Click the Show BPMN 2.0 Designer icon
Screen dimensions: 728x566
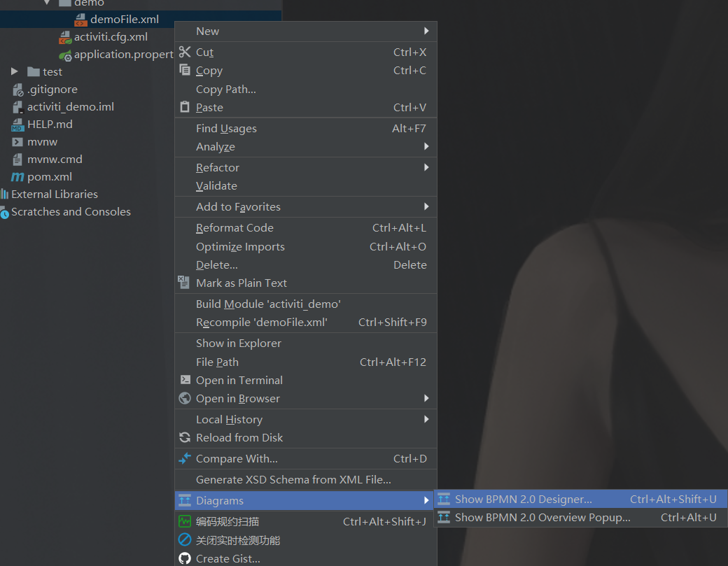[x=444, y=499]
